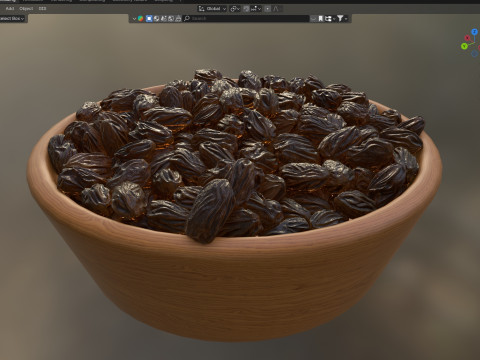Click the green Y axis on the navigation gizmo
Image resolution: width=480 pixels, height=360 pixels.
click(464, 46)
